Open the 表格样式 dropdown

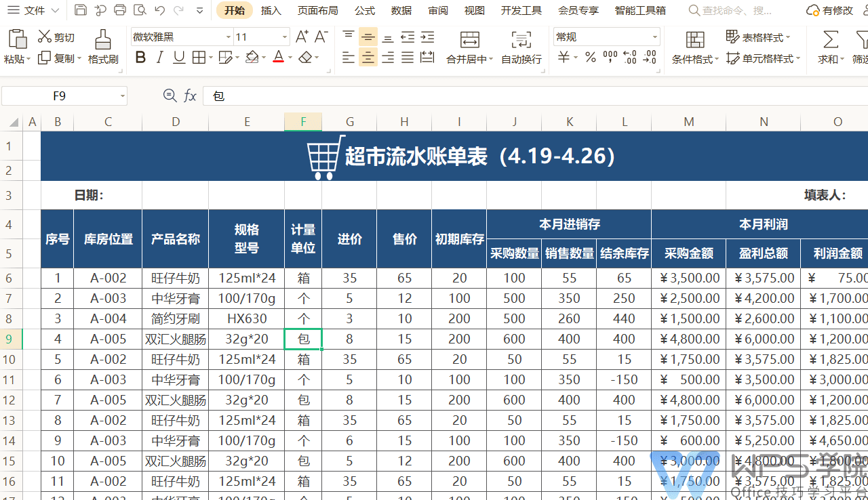(758, 37)
